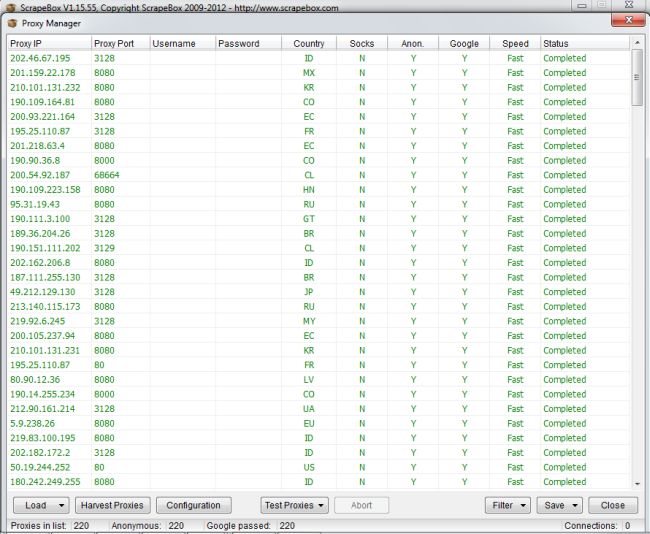The image size is (650, 534).
Task: Select proxy row 212.90.161.214
Action: click(319, 409)
